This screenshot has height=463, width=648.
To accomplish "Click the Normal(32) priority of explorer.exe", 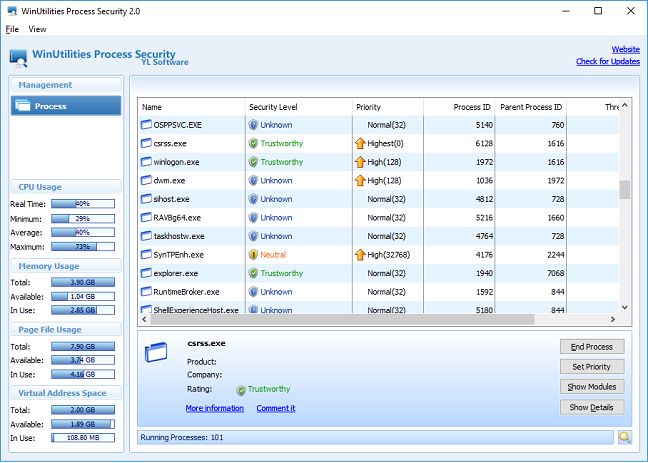I will [x=386, y=273].
